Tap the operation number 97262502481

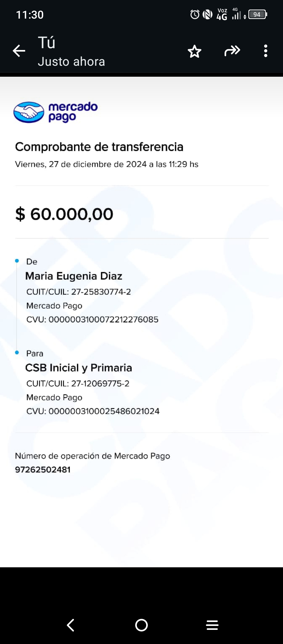tap(43, 470)
